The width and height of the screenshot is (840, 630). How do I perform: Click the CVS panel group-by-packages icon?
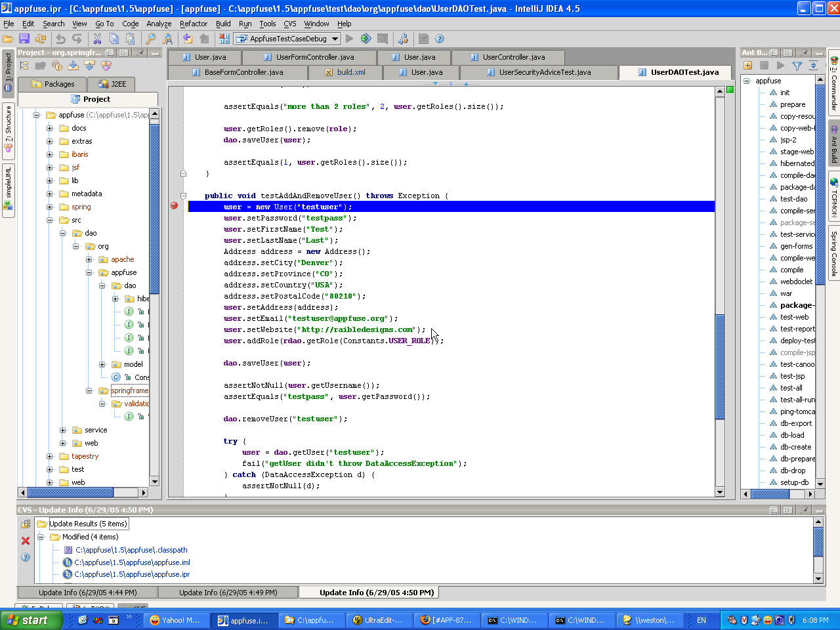(26, 524)
